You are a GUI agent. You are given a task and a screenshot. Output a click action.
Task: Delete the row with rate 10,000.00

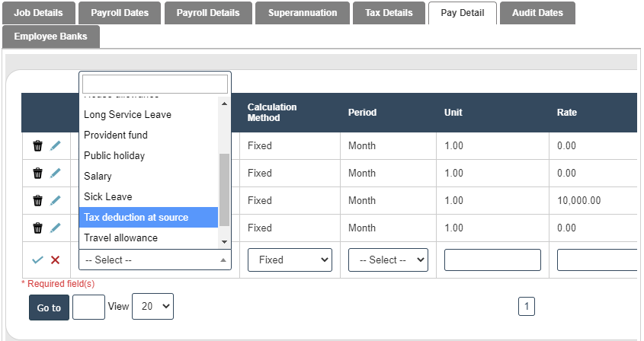point(37,201)
